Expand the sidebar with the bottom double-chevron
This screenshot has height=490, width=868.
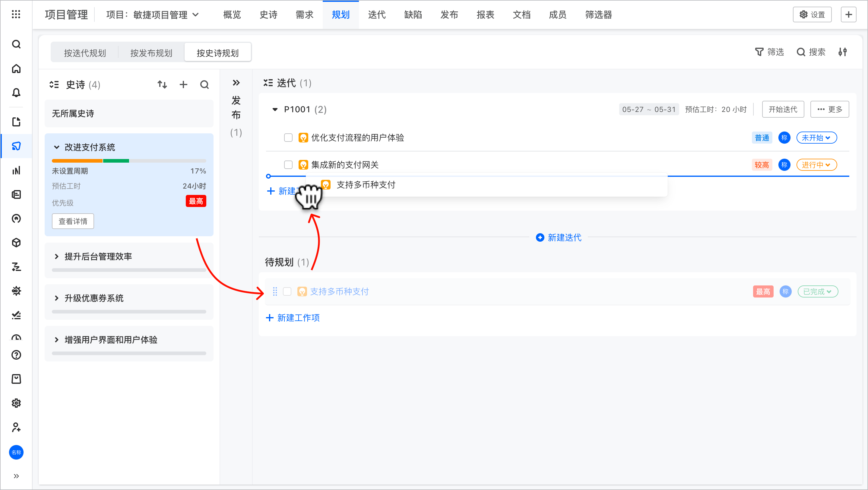(x=16, y=476)
